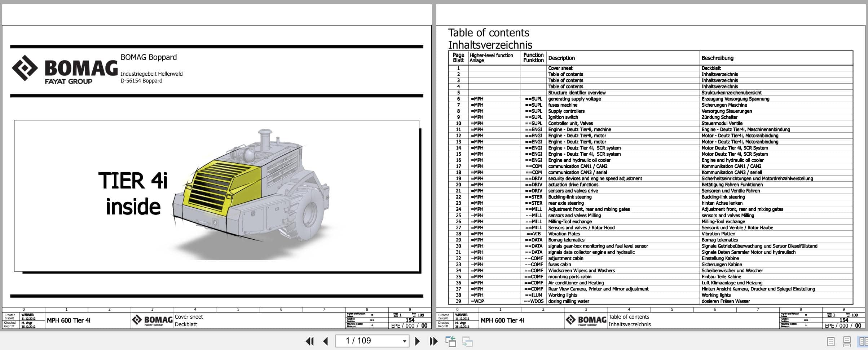
Task: Open the page number dropdown arrow
Action: pyautogui.click(x=404, y=341)
